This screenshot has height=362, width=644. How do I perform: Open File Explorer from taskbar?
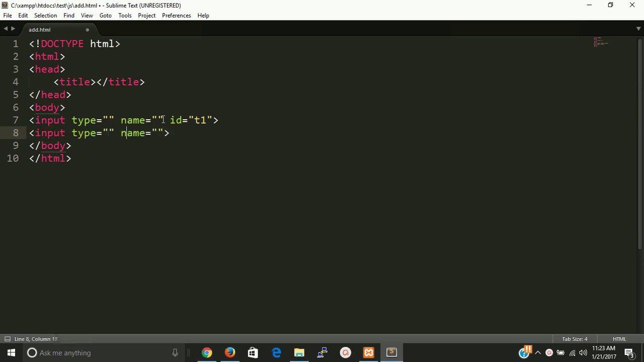pyautogui.click(x=299, y=352)
